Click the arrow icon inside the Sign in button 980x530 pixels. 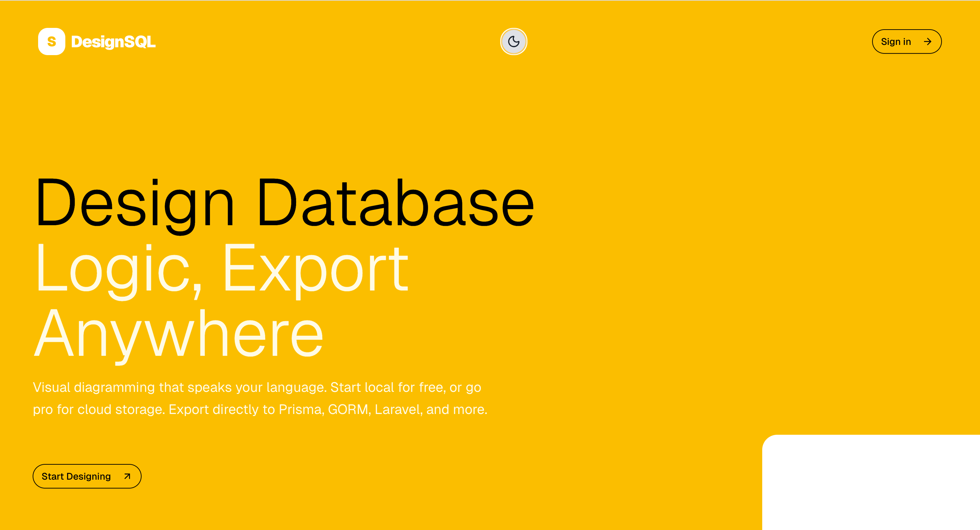(928, 42)
